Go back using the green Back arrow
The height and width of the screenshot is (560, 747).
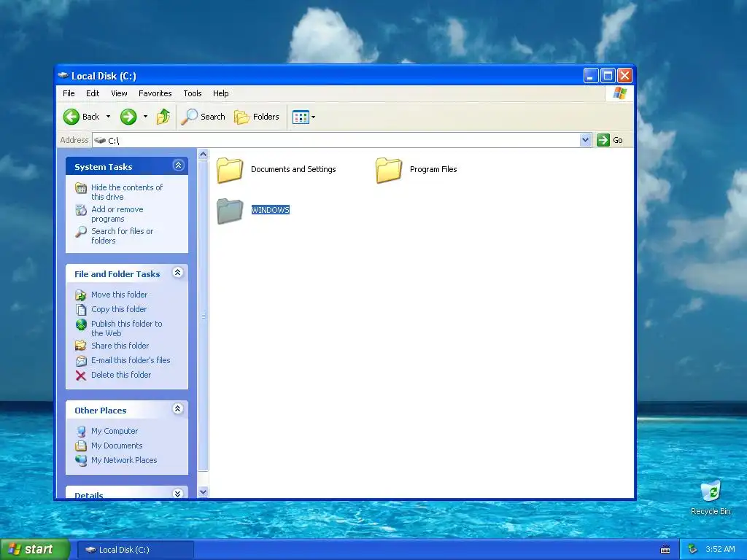tap(71, 117)
